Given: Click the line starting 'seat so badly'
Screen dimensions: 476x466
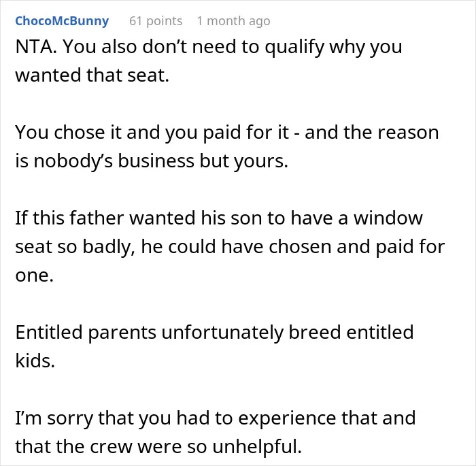Looking at the screenshot, I should tap(230, 247).
